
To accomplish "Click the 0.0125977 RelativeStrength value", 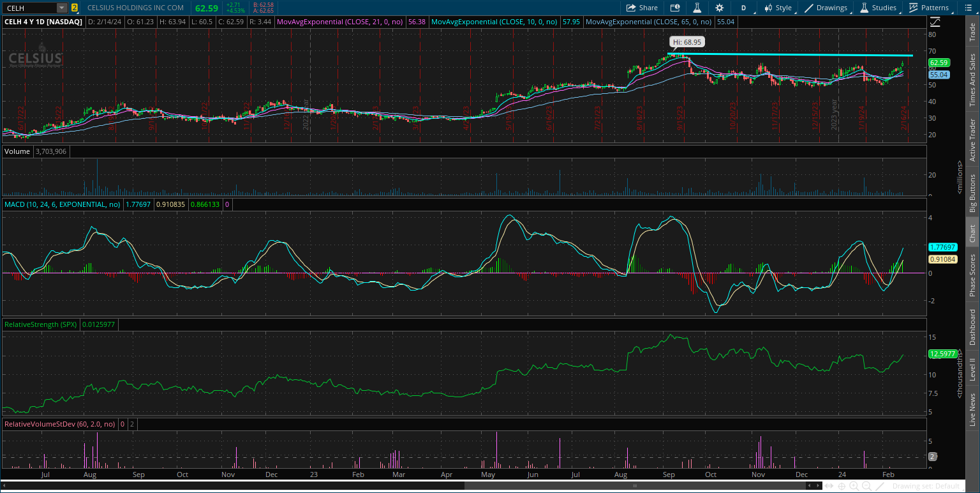I will pos(98,324).
